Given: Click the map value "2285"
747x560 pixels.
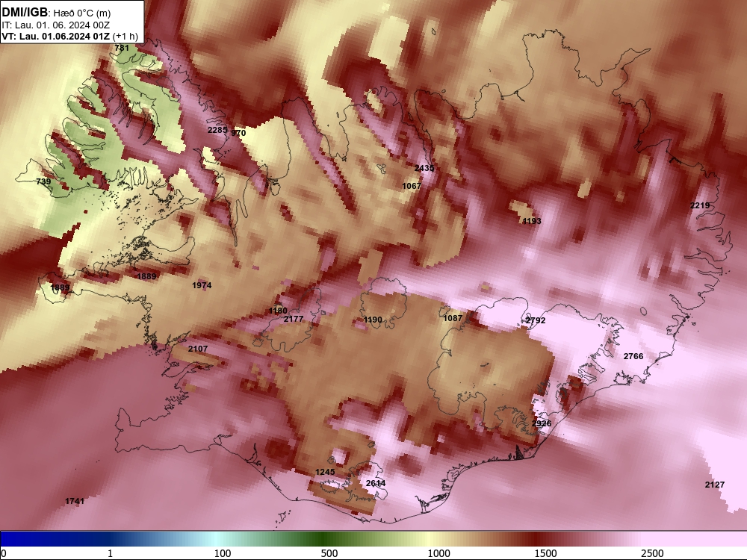Looking at the screenshot, I should point(217,129).
